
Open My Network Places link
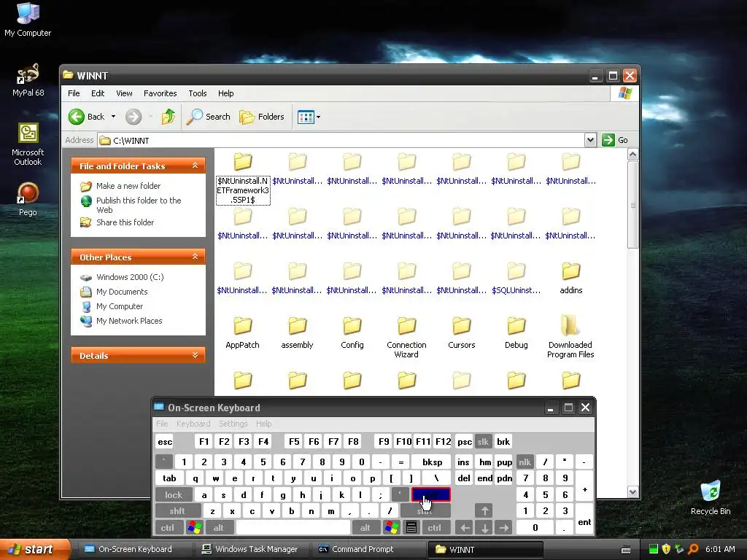(x=129, y=321)
